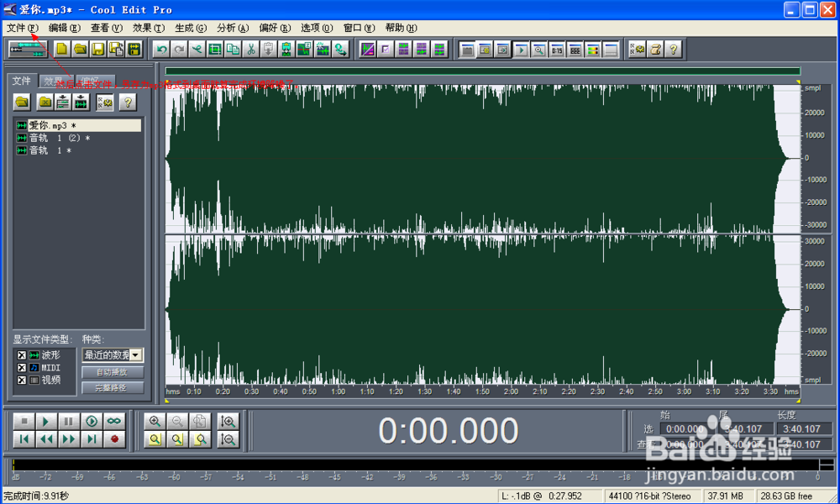Open file via folder icon in file panel
Screen dimensions: 840x504
pos(22,102)
